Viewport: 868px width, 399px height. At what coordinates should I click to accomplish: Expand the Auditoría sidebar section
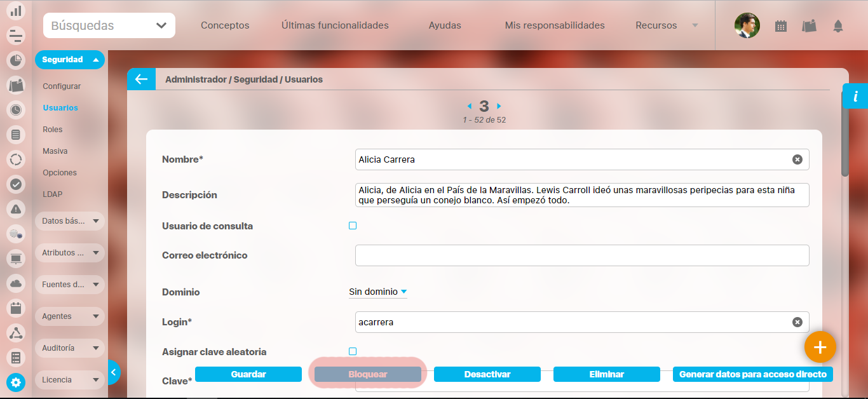(69, 348)
